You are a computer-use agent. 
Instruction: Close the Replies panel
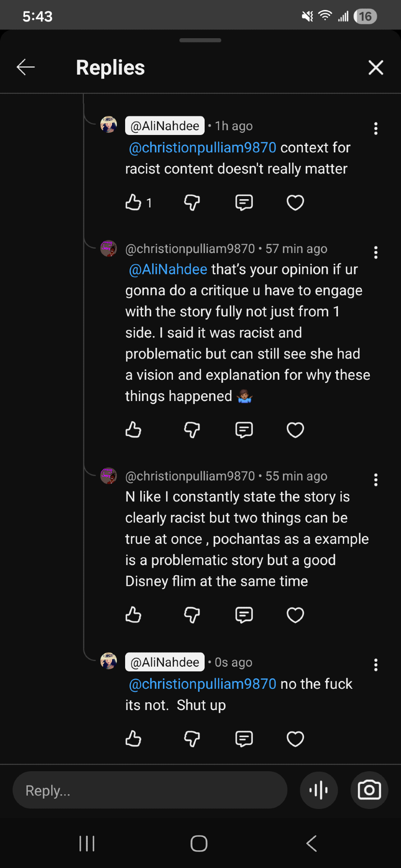[x=376, y=68]
